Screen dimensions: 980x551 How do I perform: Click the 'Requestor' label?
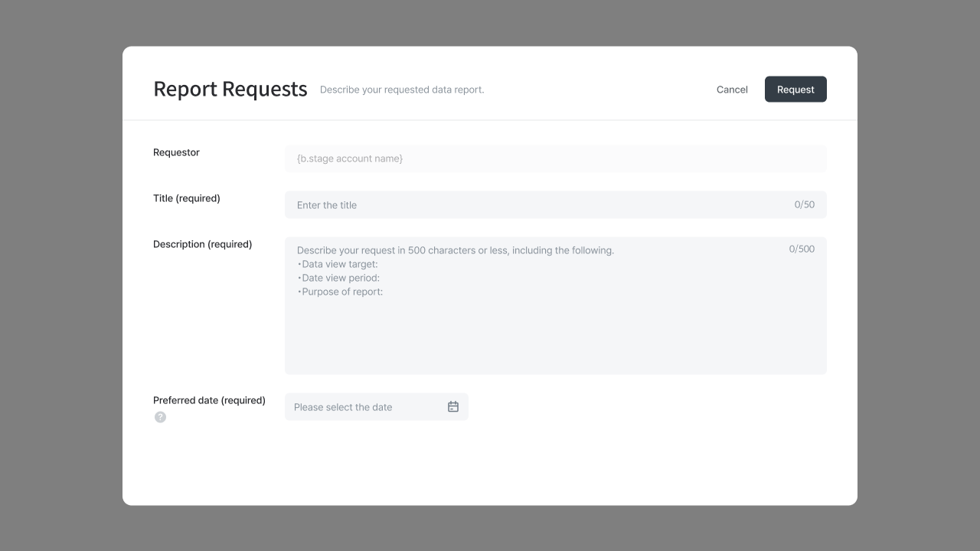click(x=176, y=152)
